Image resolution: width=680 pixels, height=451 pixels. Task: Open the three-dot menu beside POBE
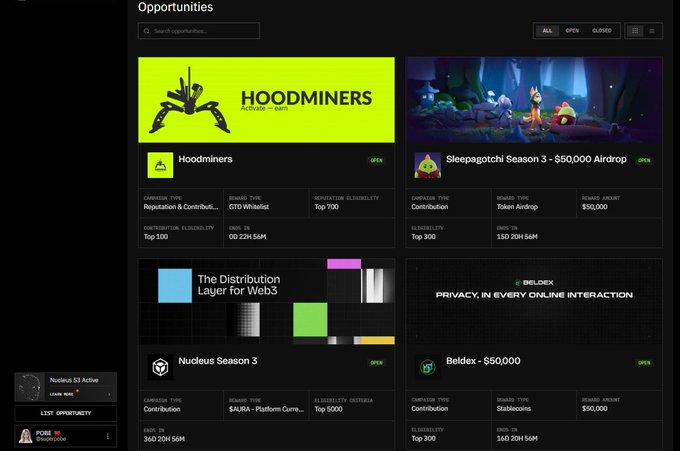(108, 436)
